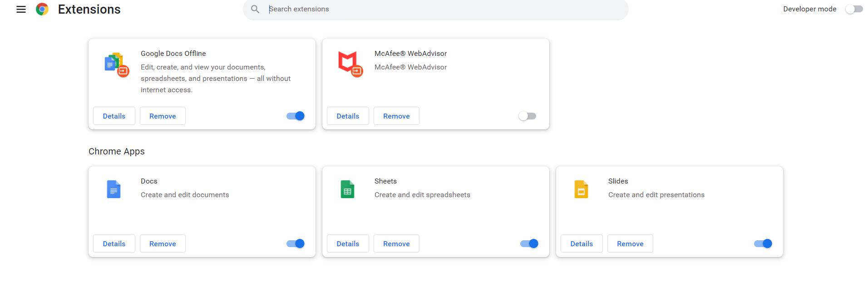Click the Chrome logo icon
This screenshot has height=293, width=868.
pos(42,9)
